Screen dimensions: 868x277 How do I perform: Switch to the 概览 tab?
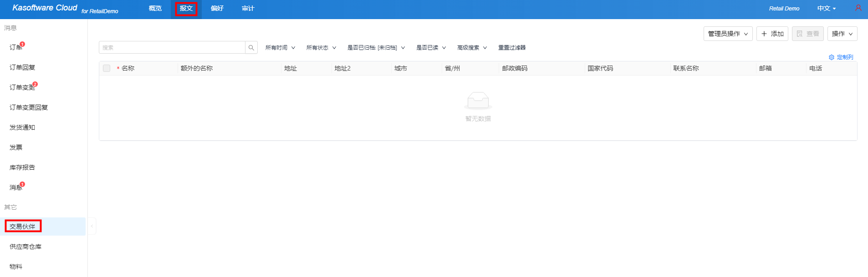click(155, 9)
